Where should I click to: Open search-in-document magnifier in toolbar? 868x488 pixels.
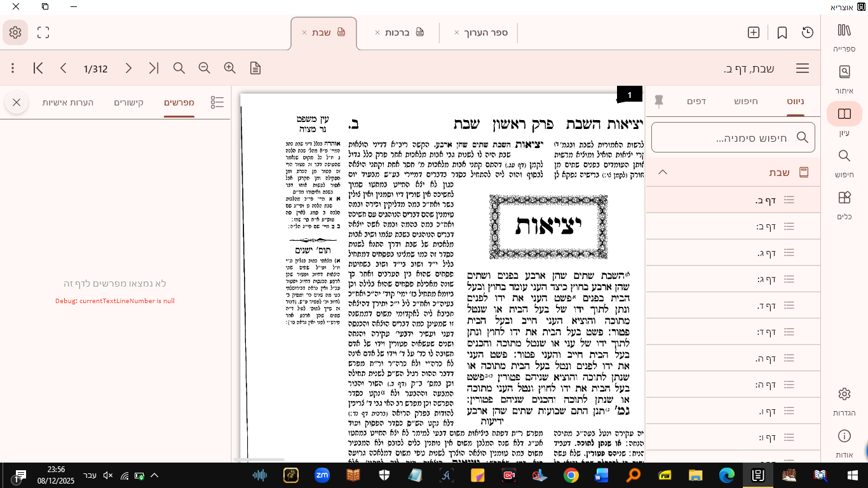(x=179, y=68)
